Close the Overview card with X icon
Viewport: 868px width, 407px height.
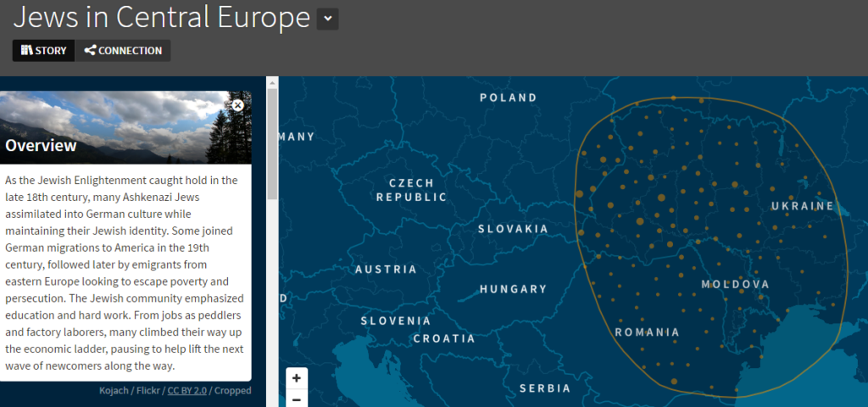238,105
